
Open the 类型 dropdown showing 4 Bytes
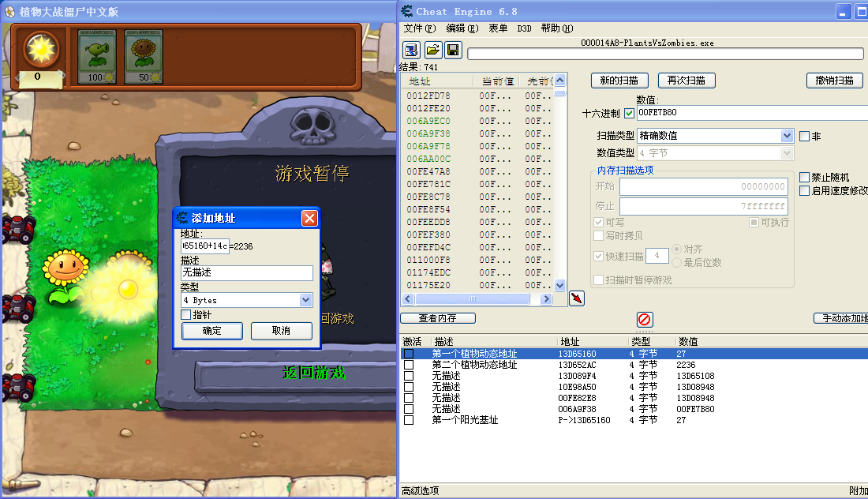click(x=305, y=300)
